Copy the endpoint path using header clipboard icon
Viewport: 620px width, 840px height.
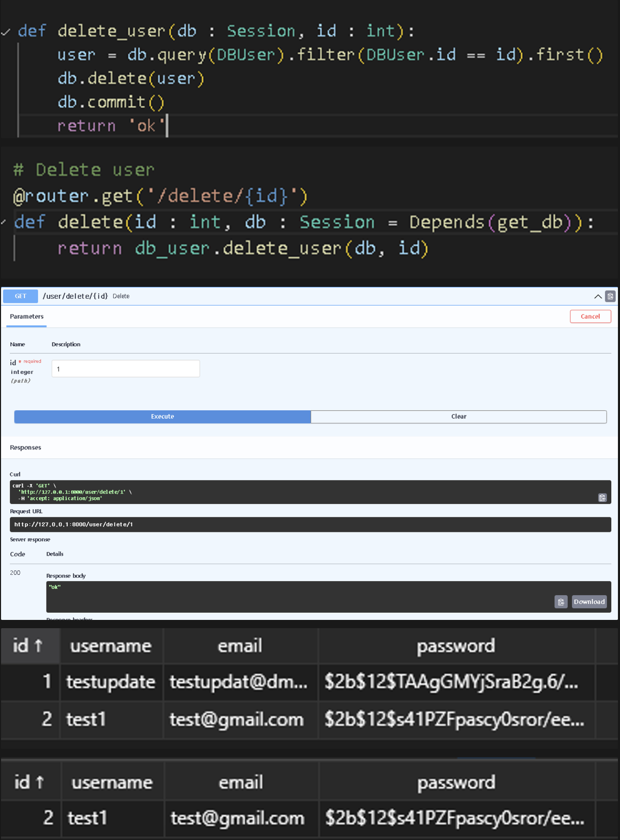click(610, 296)
